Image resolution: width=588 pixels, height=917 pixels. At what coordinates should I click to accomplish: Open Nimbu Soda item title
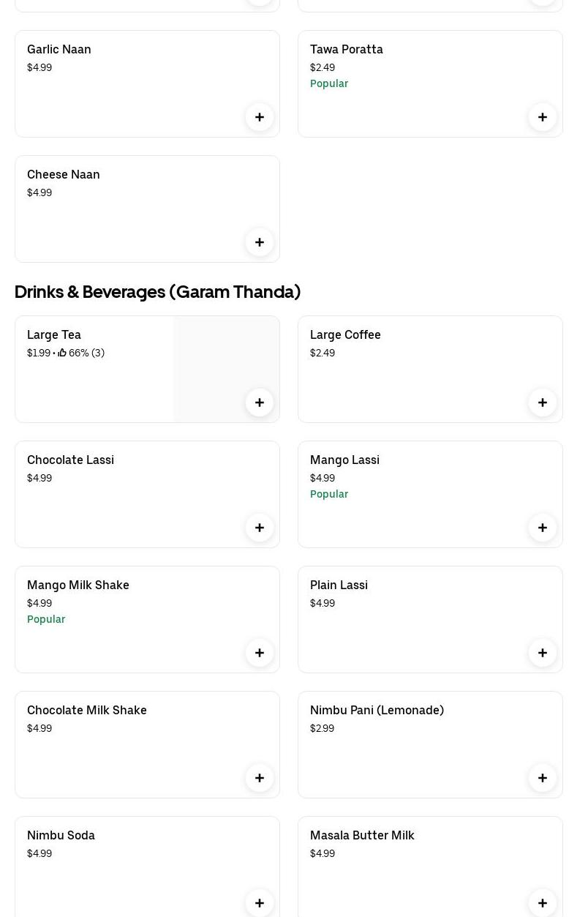pyautogui.click(x=61, y=835)
